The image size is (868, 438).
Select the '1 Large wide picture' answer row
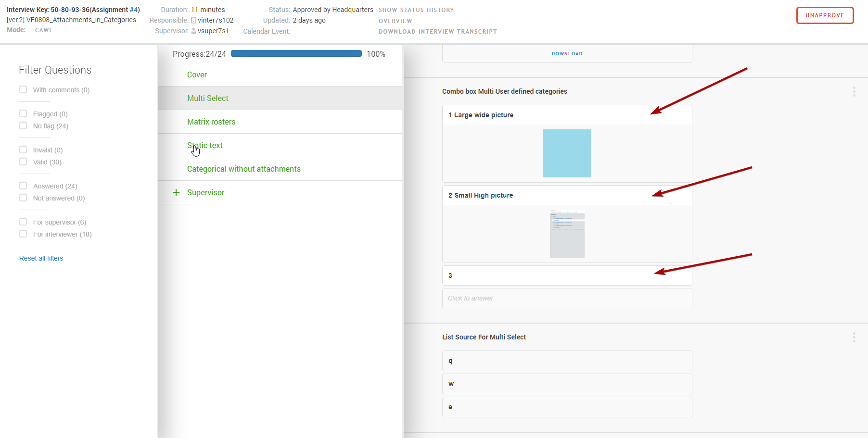[567, 115]
